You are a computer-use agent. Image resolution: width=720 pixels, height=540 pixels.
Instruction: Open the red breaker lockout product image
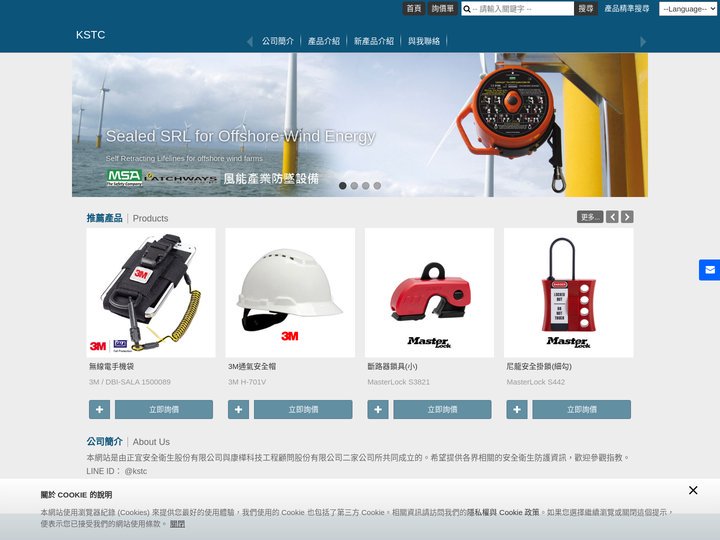pos(429,292)
